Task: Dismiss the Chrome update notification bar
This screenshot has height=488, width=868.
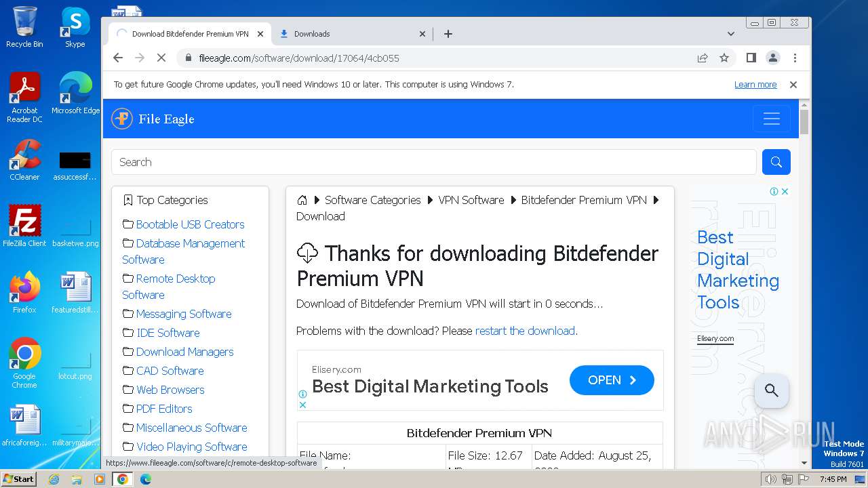Action: click(793, 85)
